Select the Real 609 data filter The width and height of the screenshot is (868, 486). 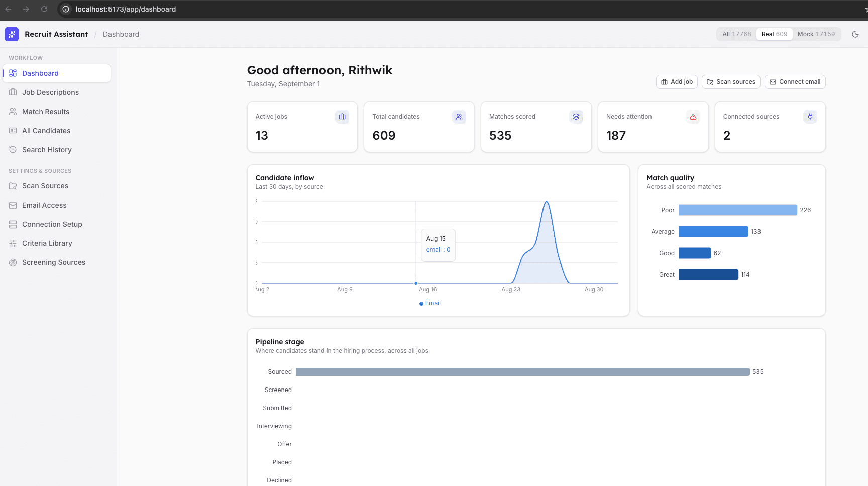tap(774, 34)
